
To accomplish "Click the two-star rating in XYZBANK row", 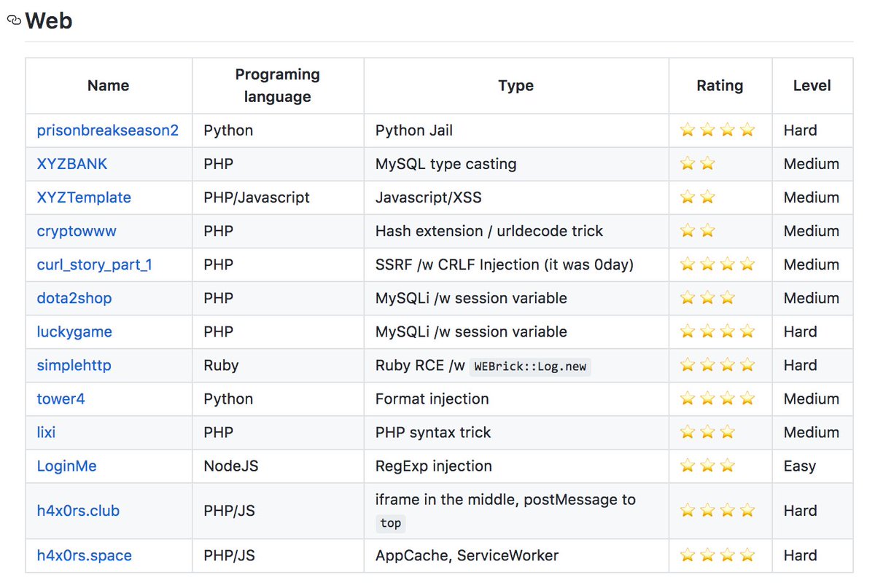I will point(698,164).
